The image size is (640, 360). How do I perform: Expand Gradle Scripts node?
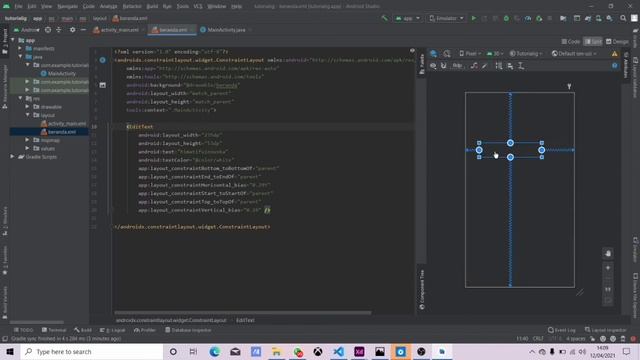point(13,157)
